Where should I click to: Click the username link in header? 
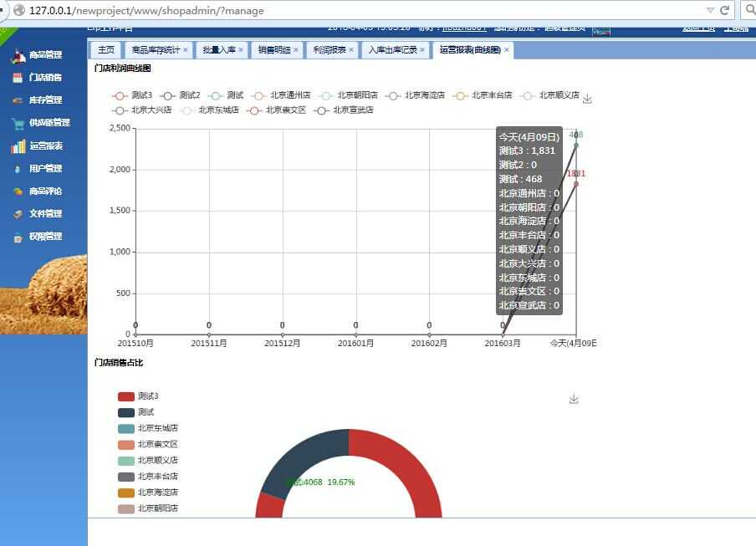[x=464, y=28]
